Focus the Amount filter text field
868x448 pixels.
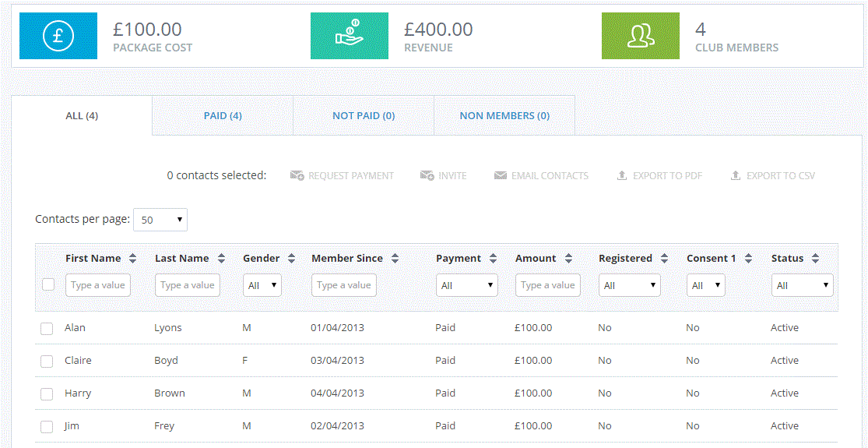[547, 285]
